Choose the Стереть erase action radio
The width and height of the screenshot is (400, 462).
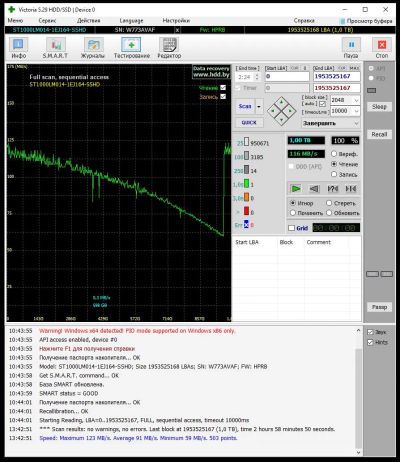329,203
